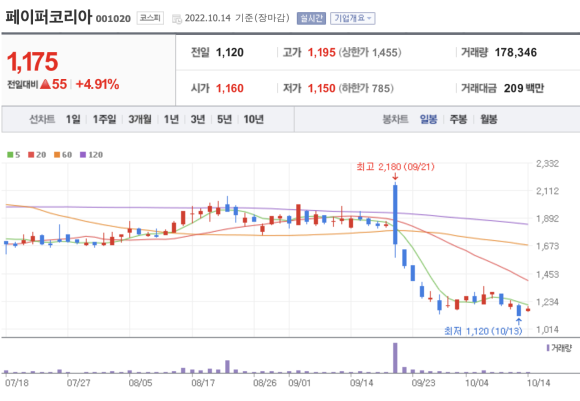Switch to 일봉 daily candle chart
Screen dimensions: 580x401
428,119
